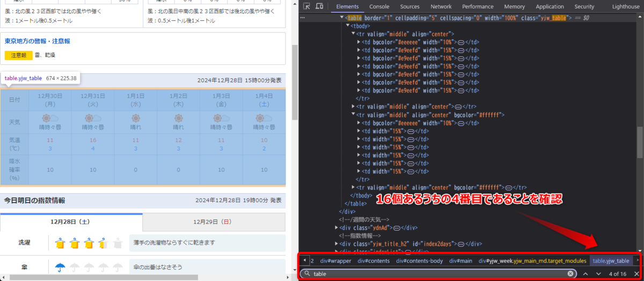Collapse the expanded tr with bgcolor="#ffffff"
Screen dimensions: 644x281
[x=353, y=115]
